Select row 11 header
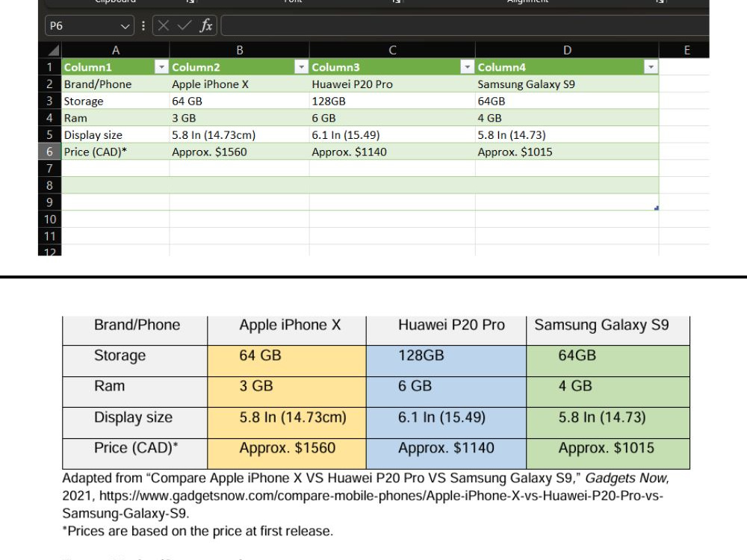Image resolution: width=747 pixels, height=560 pixels. pos(49,236)
